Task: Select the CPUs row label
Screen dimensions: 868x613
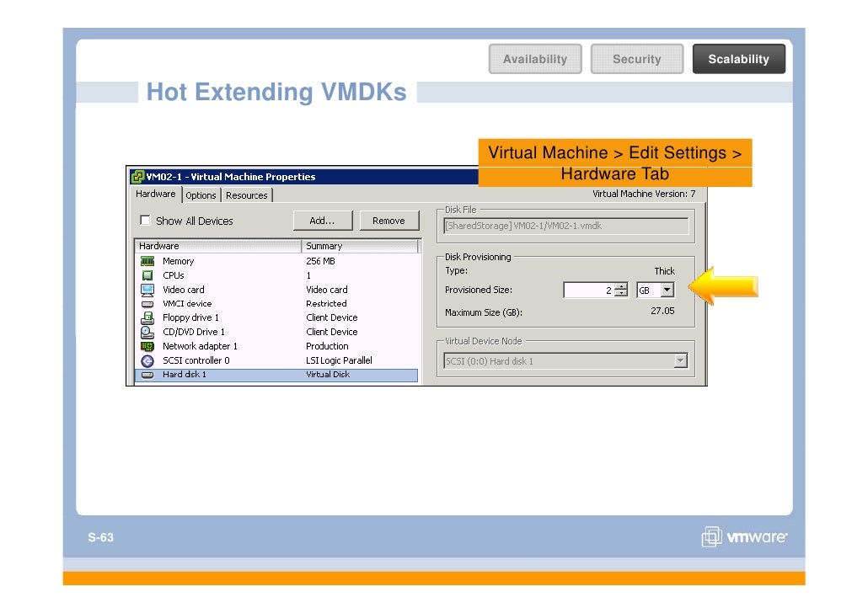Action: [x=174, y=275]
